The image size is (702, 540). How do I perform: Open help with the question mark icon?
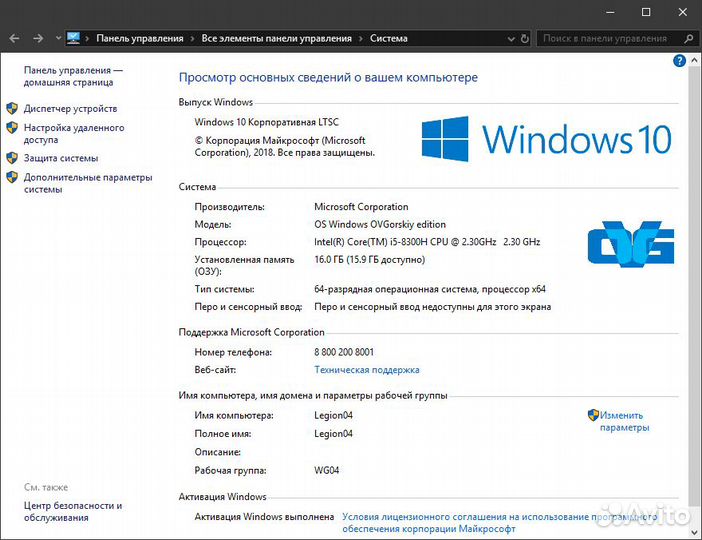(x=679, y=61)
